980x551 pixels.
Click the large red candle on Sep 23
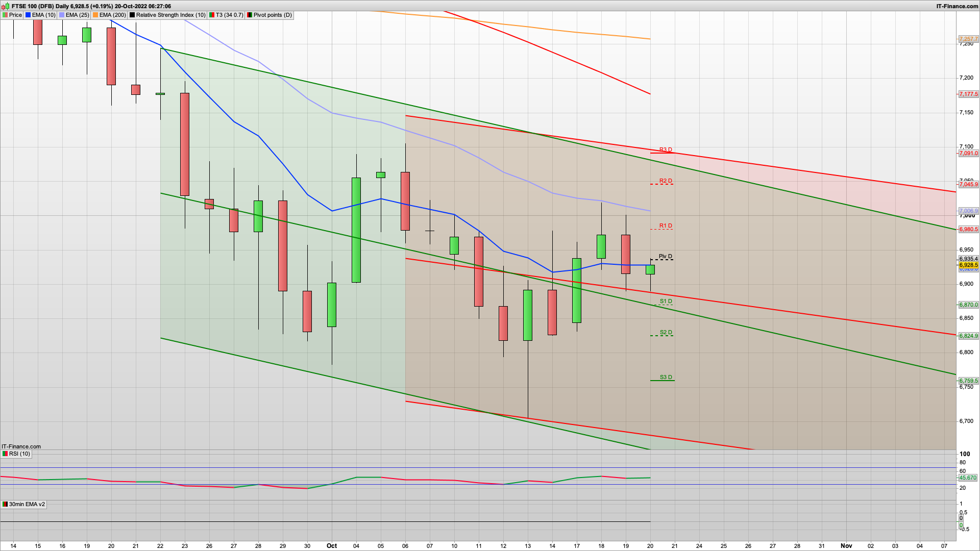tap(185, 144)
